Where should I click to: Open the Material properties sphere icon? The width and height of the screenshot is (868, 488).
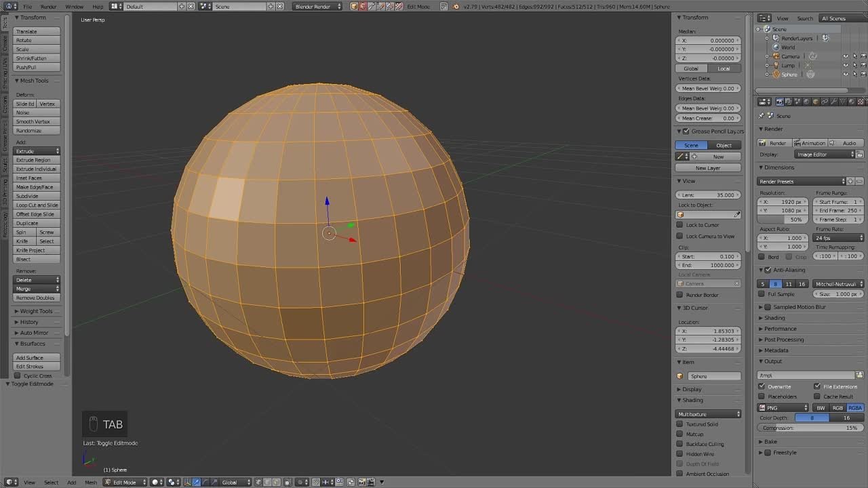tap(852, 102)
